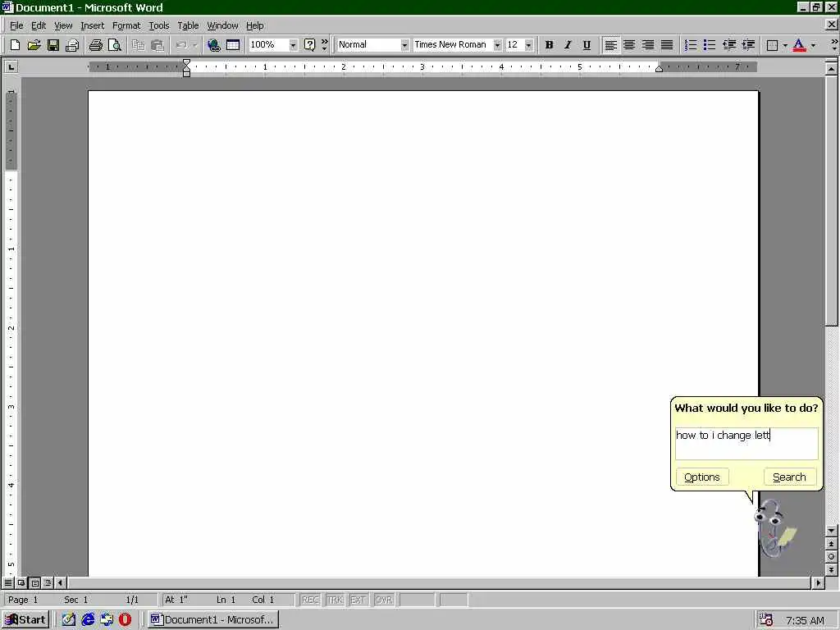Screen dimensions: 840x630
Task: Decrease the paragraph indent
Action: coord(728,45)
